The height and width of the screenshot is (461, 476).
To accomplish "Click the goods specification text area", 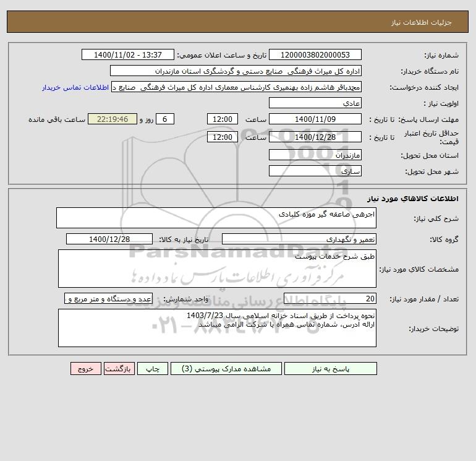I will click(x=217, y=269).
